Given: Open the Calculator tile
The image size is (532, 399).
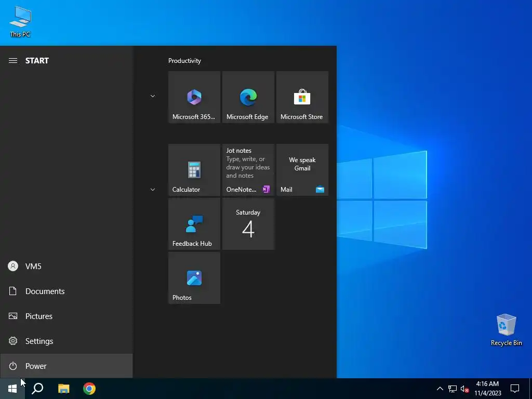Looking at the screenshot, I should 194,170.
